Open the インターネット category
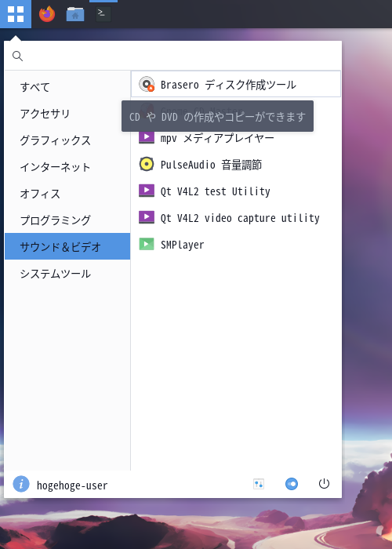The width and height of the screenshot is (392, 549). click(x=67, y=166)
